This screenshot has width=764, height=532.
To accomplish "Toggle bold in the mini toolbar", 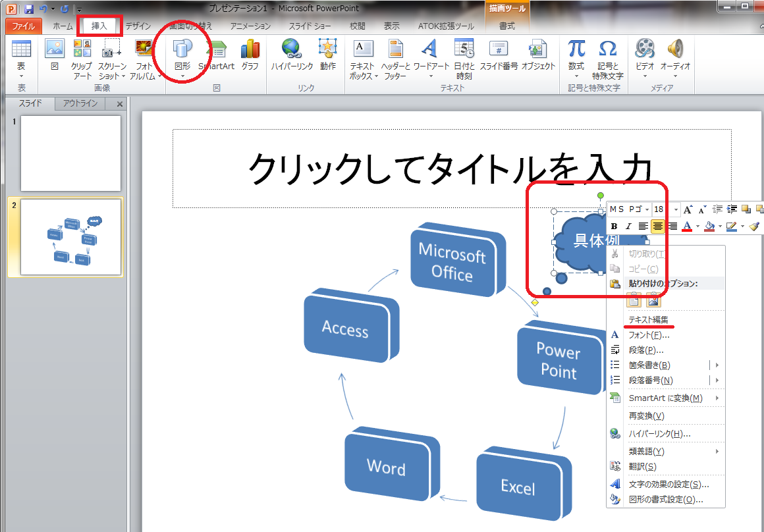I will pyautogui.click(x=614, y=226).
